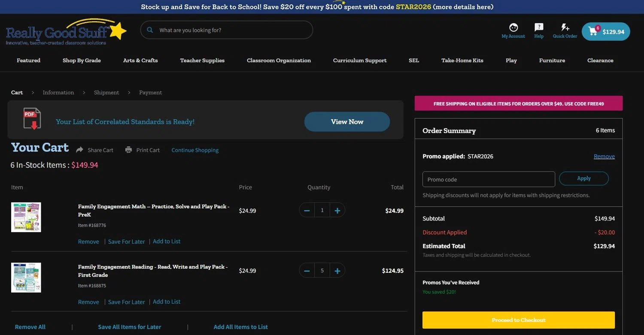Click Print Cart printer icon
This screenshot has height=335, width=644.
128,150
